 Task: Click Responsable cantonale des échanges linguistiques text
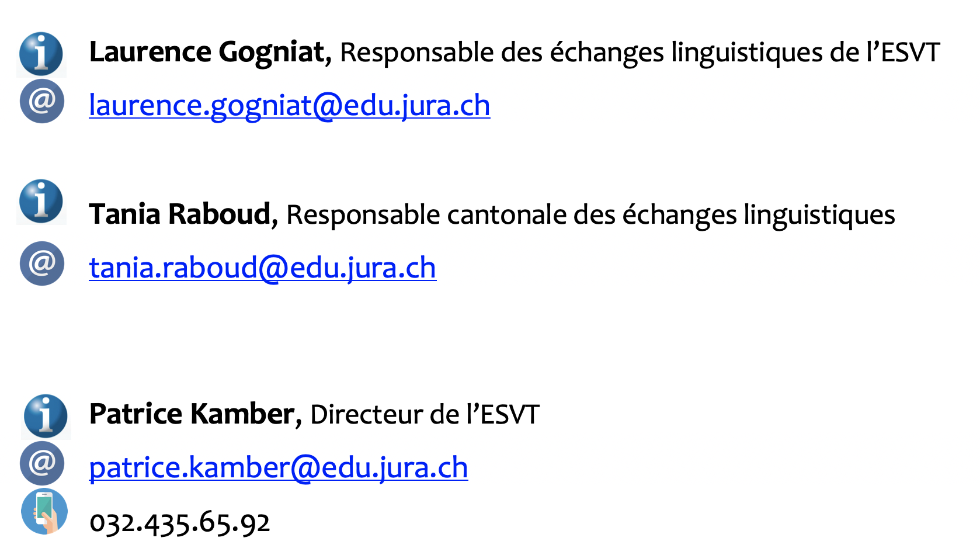pyautogui.click(x=590, y=215)
